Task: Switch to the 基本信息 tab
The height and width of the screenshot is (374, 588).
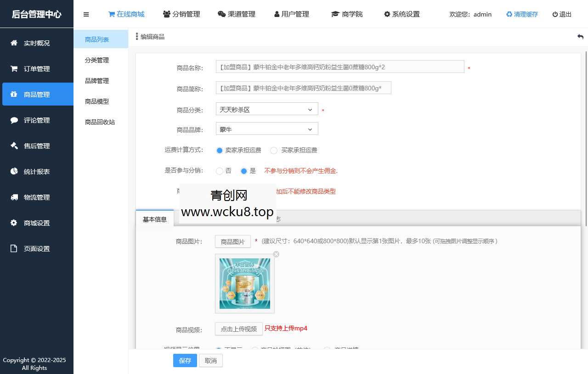Action: 155,219
